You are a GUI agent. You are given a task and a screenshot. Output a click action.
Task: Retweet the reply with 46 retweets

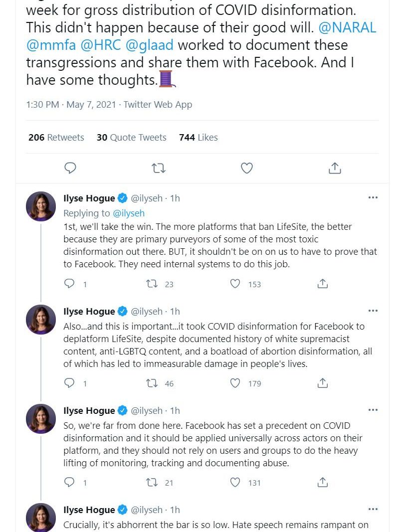pyautogui.click(x=151, y=383)
